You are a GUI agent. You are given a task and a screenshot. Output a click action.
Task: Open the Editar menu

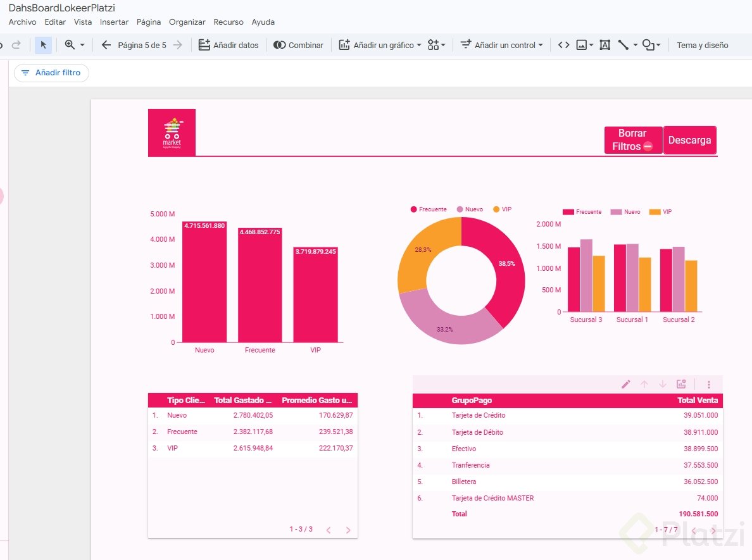tap(55, 22)
